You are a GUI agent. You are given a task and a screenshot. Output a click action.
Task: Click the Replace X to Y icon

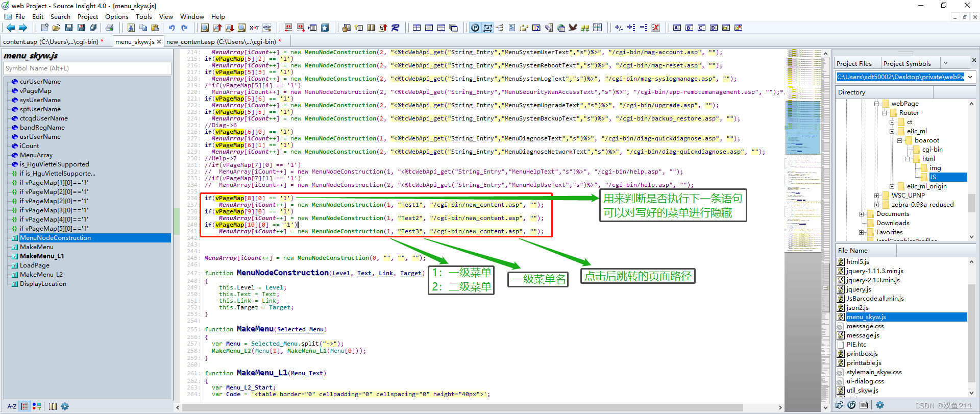254,28
